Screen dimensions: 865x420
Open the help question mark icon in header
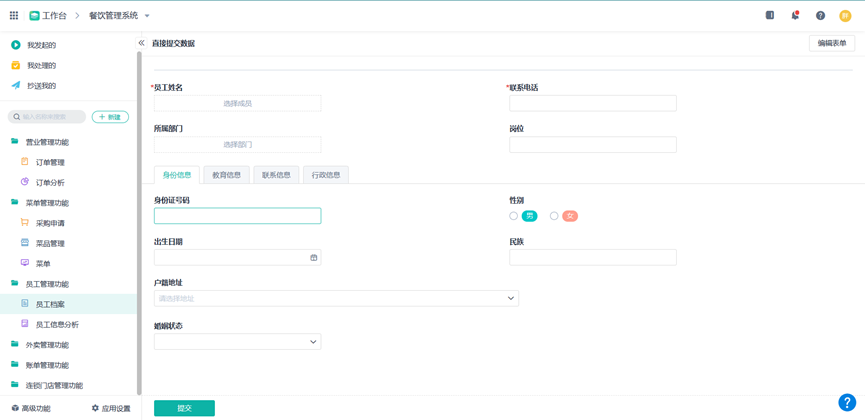click(x=820, y=15)
